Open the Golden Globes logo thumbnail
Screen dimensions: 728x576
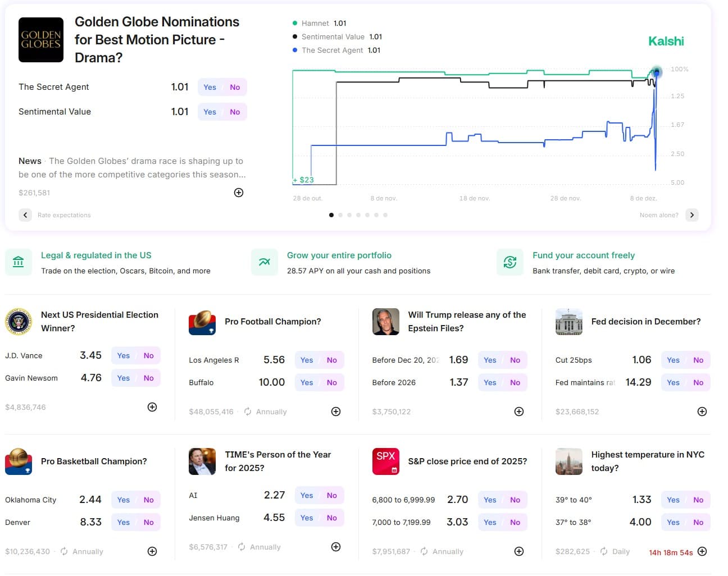[41, 40]
